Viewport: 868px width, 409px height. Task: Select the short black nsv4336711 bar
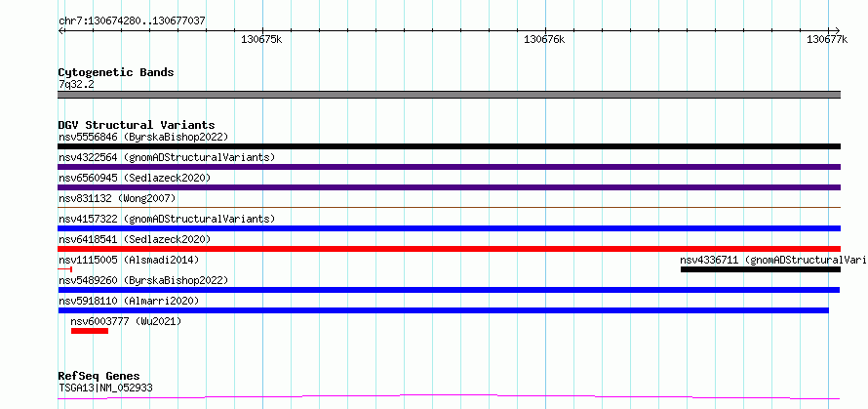(761, 269)
